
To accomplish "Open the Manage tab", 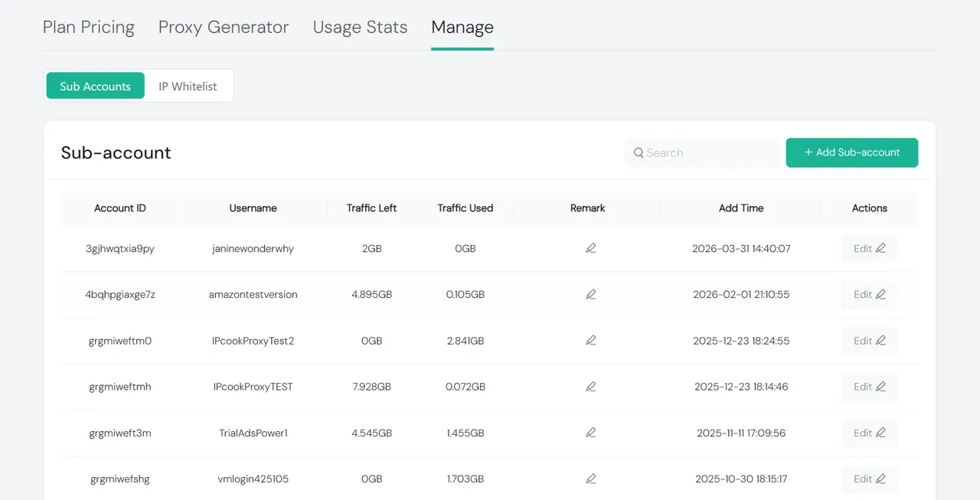I will tap(462, 27).
